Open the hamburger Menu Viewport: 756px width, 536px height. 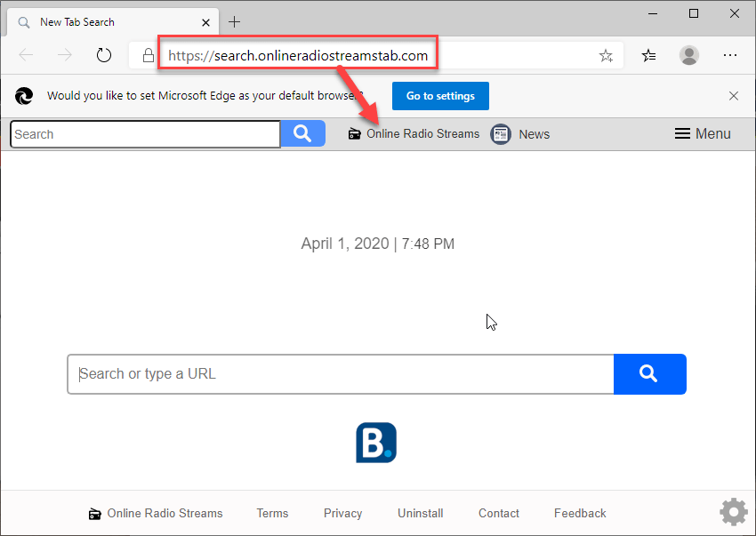coord(703,133)
